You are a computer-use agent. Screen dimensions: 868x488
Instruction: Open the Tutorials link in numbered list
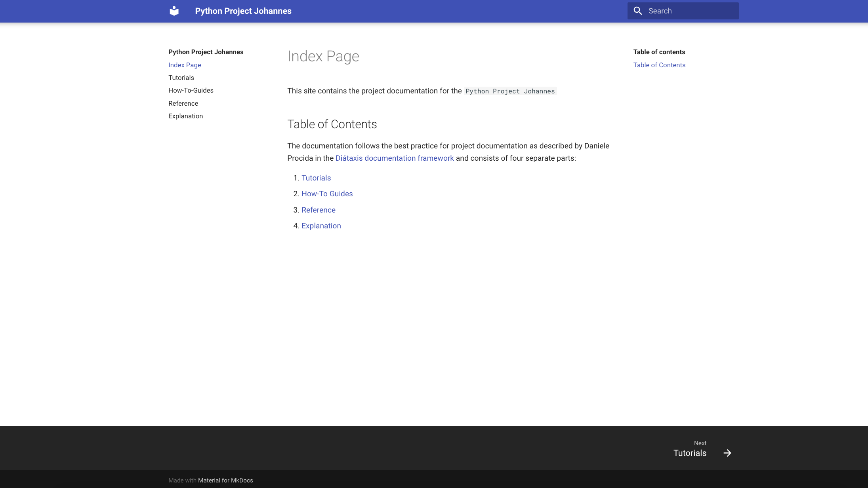coord(316,178)
